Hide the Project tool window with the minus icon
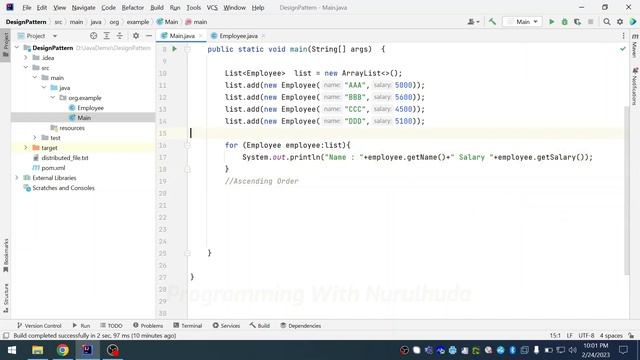 149,36
